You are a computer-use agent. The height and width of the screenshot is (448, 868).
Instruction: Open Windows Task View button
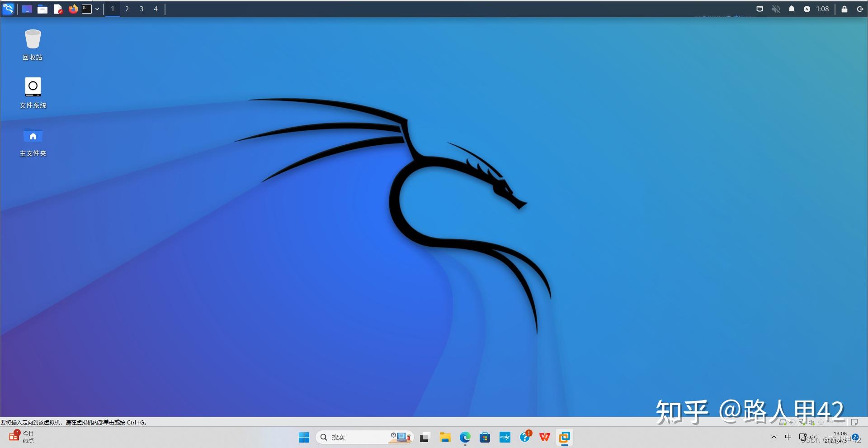pyautogui.click(x=424, y=437)
